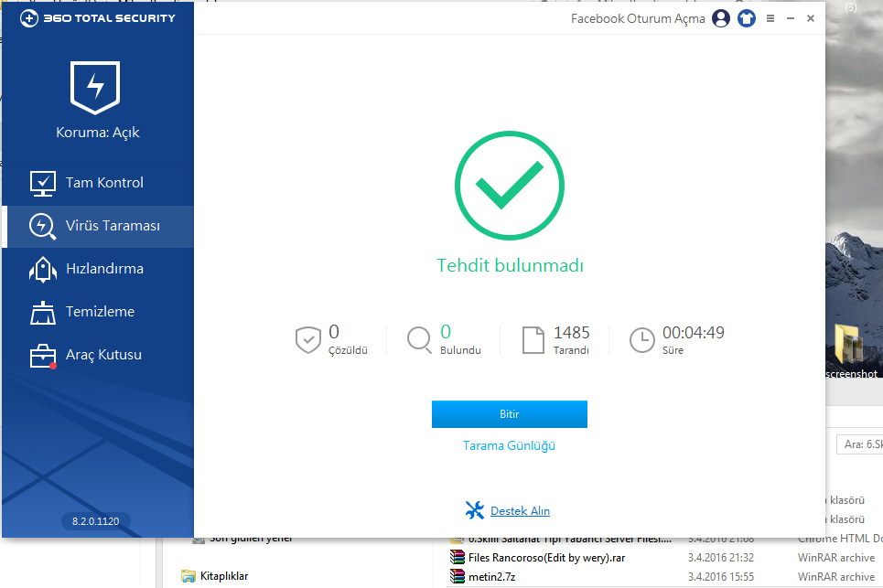Select Virüs Taraması in sidebar
This screenshot has height=588, width=883.
[98, 226]
